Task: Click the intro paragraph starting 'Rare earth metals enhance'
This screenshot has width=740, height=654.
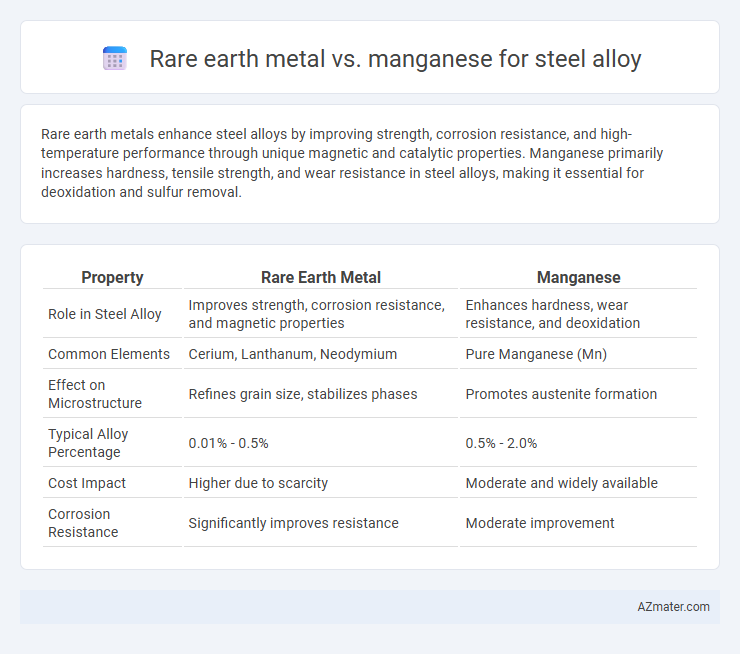Action: pyautogui.click(x=352, y=163)
